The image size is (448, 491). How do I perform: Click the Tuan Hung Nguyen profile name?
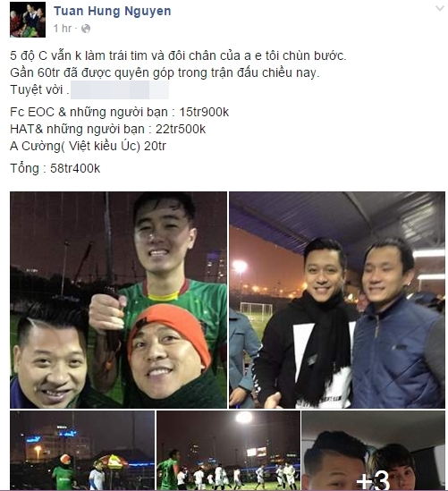tap(113, 11)
